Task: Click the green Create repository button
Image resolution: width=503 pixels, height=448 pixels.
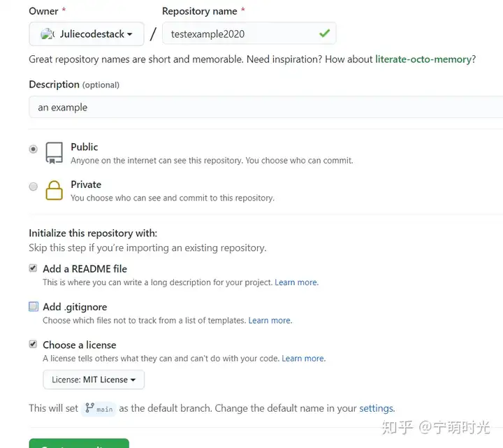Action: tap(79, 443)
